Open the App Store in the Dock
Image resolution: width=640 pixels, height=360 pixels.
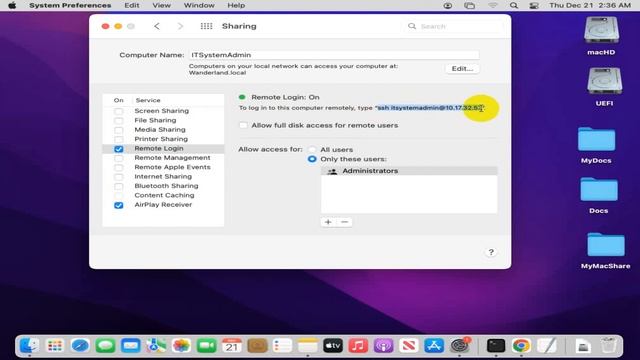pos(434,346)
